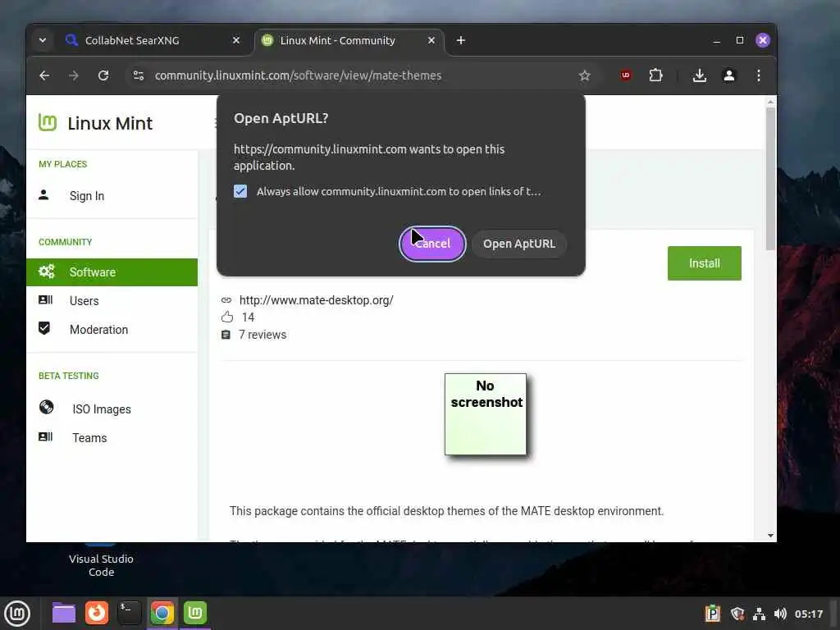Open the volume tray icon
This screenshot has width=840, height=630.
point(780,614)
